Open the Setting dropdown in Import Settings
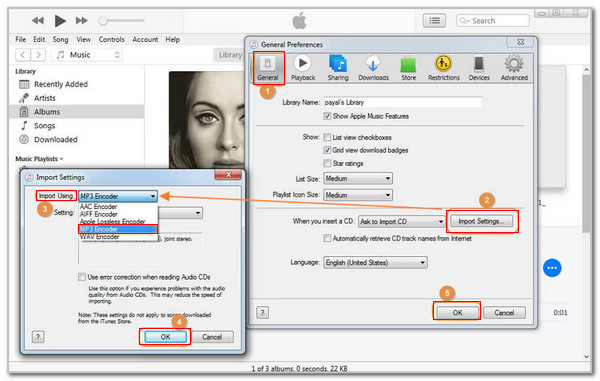Image resolution: width=600 pixels, height=381 pixels. pos(181,213)
